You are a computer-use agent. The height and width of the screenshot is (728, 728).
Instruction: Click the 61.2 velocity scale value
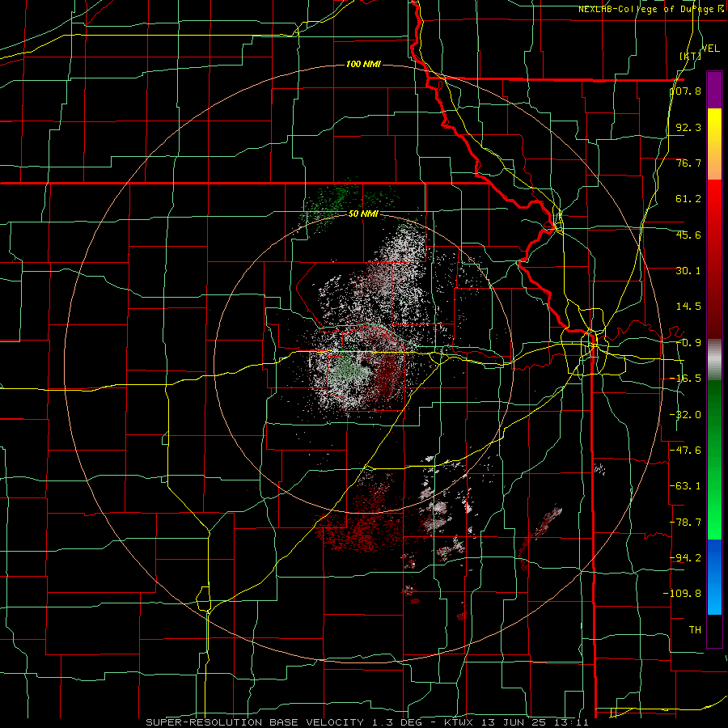(688, 199)
